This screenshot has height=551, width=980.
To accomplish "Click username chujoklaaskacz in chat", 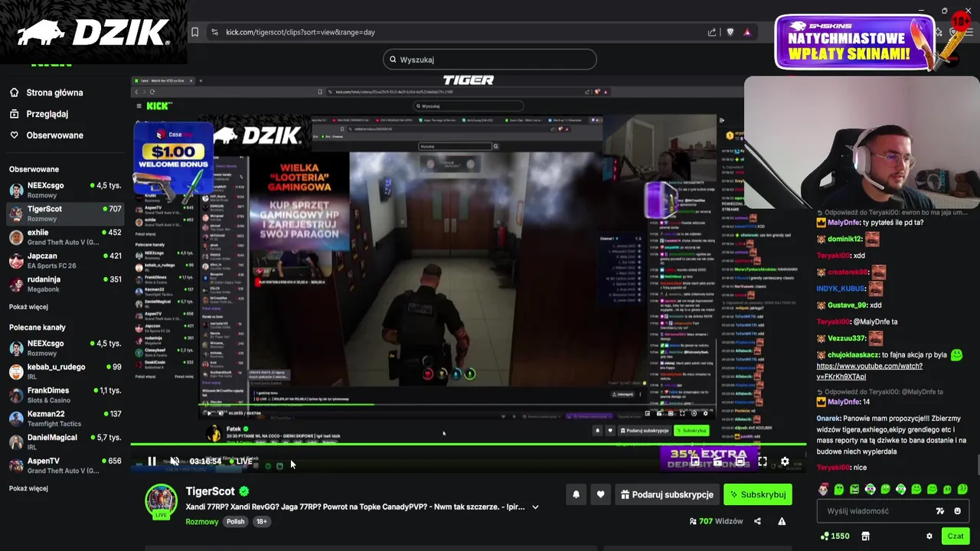I will [852, 355].
